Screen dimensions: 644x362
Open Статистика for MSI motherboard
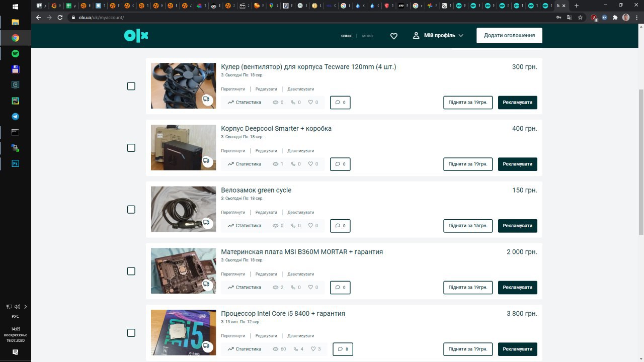244,288
